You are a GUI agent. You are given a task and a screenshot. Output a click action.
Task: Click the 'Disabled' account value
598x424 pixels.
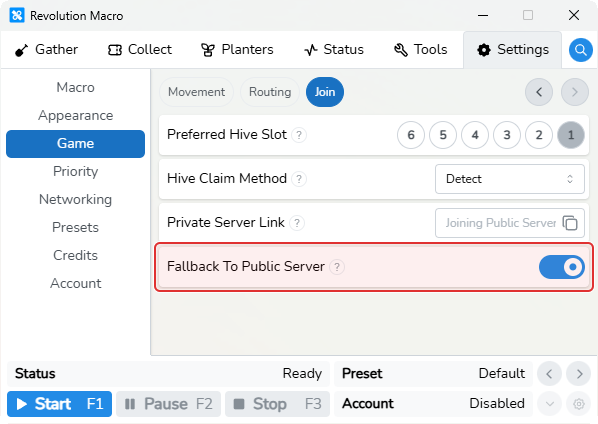click(497, 403)
